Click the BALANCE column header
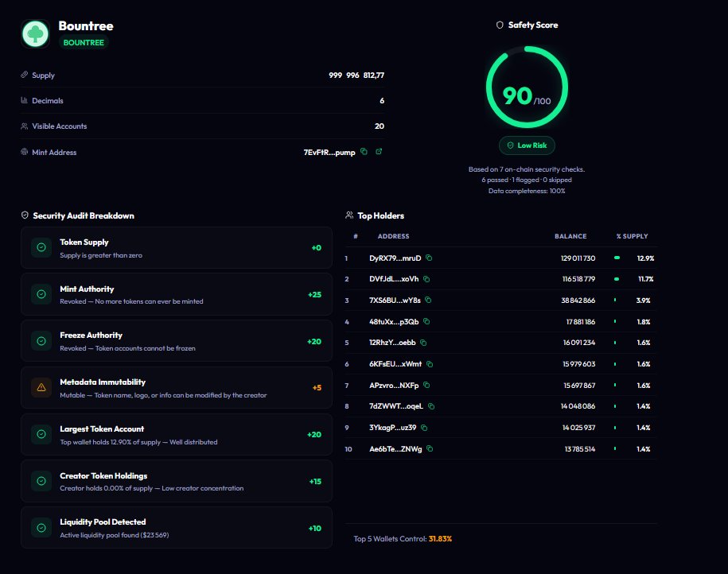728x574 pixels. pyautogui.click(x=570, y=236)
